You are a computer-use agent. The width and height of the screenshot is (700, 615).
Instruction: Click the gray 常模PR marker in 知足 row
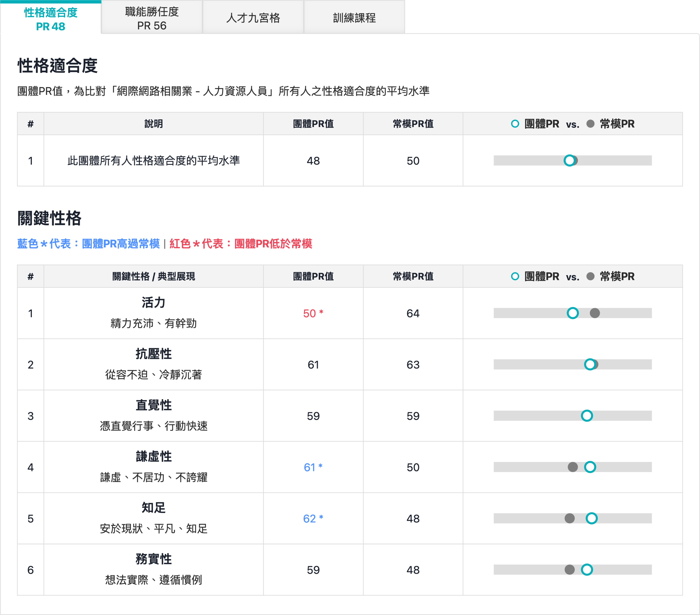tap(569, 518)
